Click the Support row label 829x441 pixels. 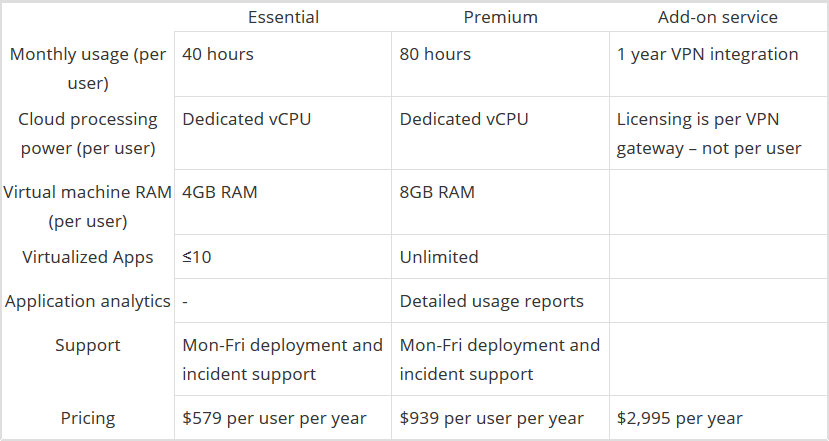point(88,345)
